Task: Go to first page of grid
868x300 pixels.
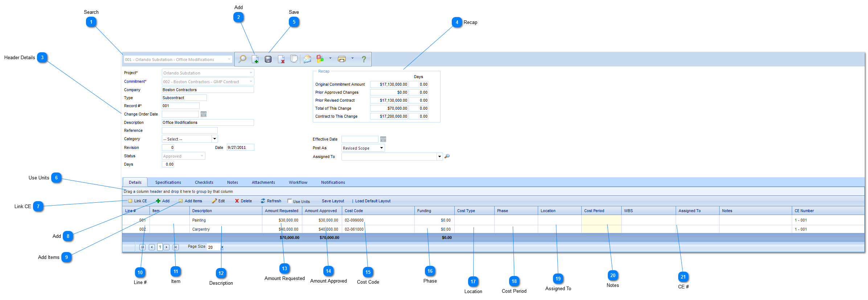Action: pos(143,247)
